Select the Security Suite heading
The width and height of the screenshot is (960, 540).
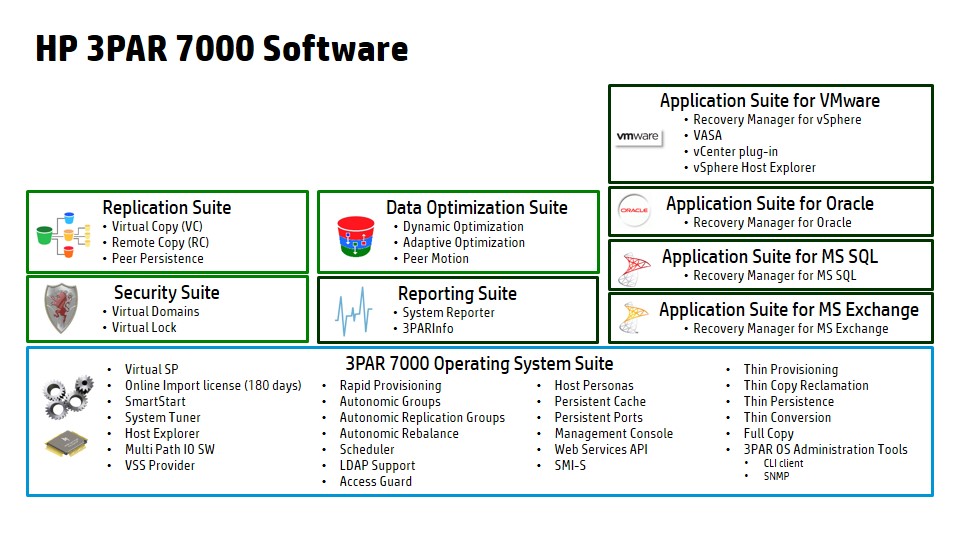tap(167, 293)
